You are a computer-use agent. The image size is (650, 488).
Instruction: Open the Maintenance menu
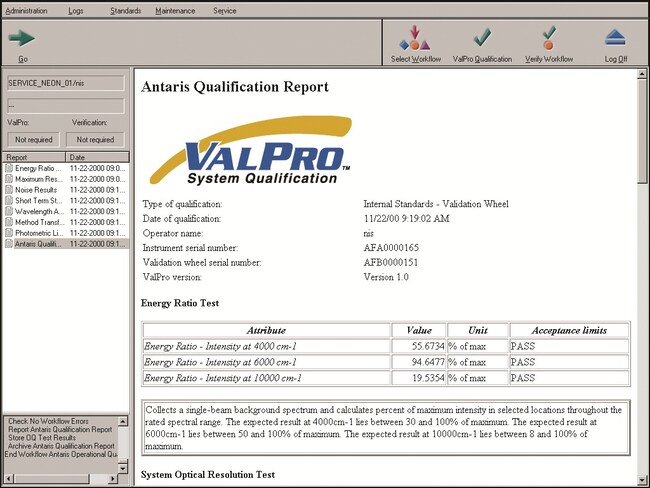[175, 11]
